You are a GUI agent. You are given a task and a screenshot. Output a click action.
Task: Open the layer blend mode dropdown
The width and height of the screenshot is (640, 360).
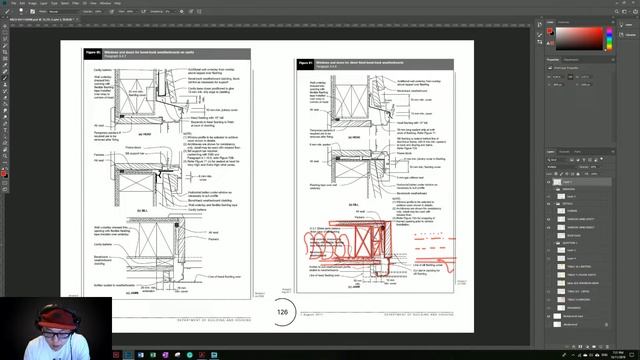click(562, 167)
